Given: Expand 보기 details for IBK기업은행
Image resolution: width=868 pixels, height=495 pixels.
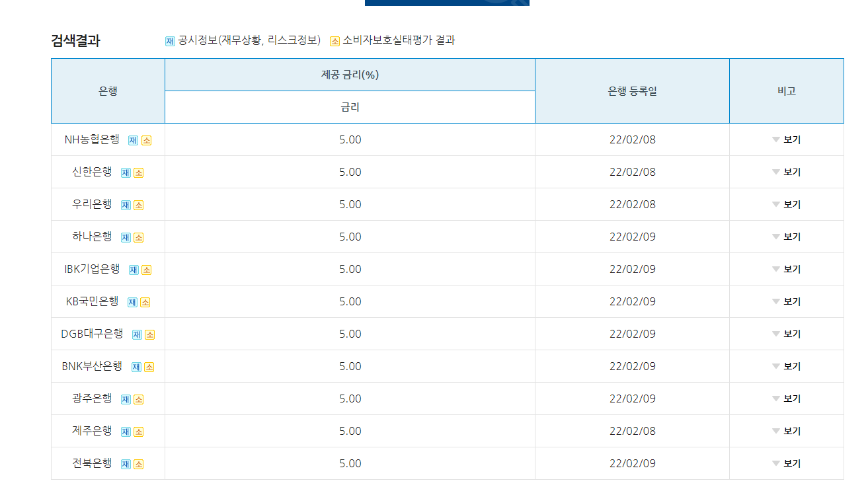Looking at the screenshot, I should (786, 269).
